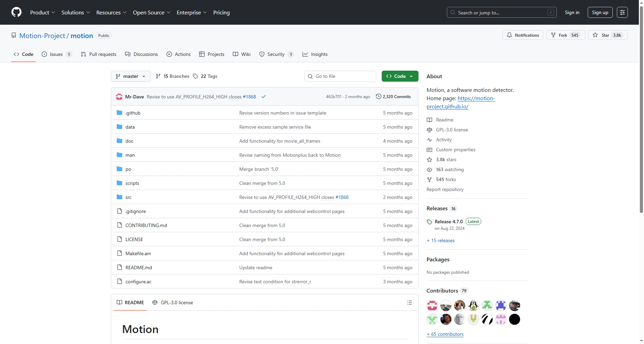Open the src folder
The width and height of the screenshot is (644, 344).
tap(128, 197)
